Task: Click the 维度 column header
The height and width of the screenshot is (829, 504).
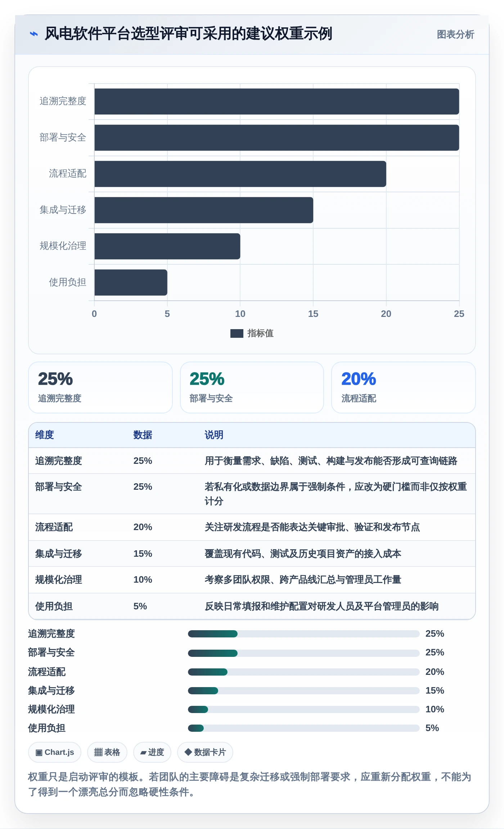Action: tap(45, 435)
